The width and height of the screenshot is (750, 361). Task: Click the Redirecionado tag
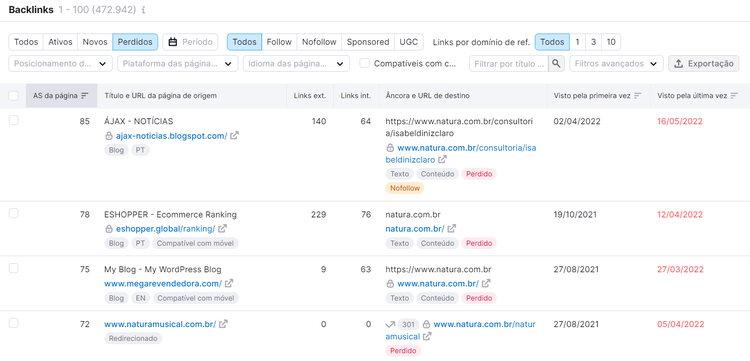pos(133,339)
